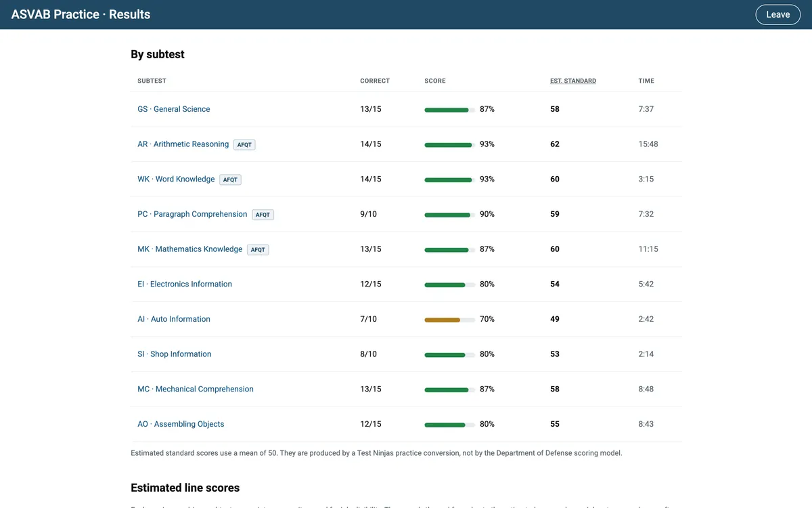812x508 pixels.
Task: Click the TIME column header
Action: (646, 81)
